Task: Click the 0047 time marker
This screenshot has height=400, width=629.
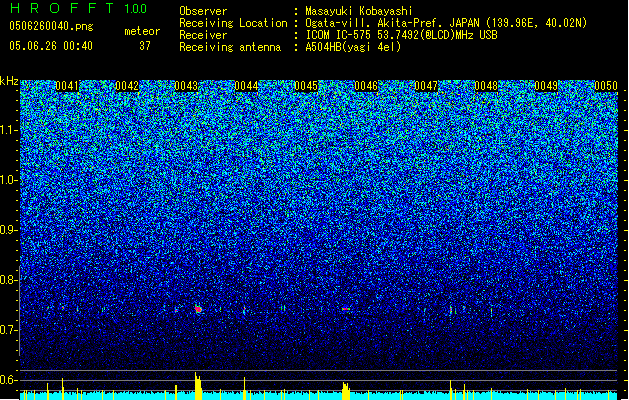Action: tap(426, 86)
